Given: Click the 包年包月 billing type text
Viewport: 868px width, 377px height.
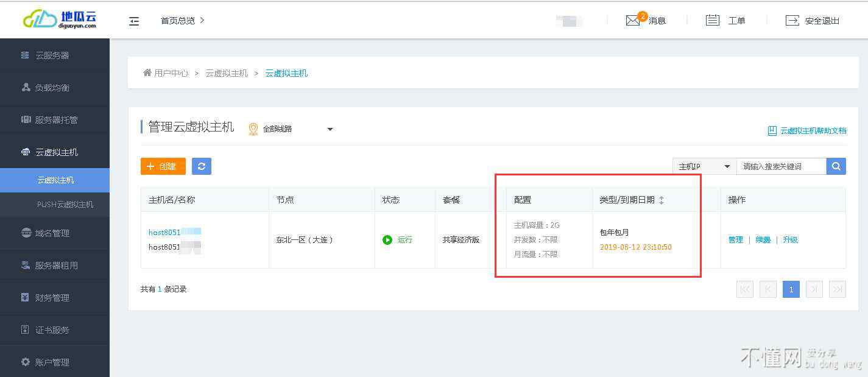Looking at the screenshot, I should pos(615,233).
